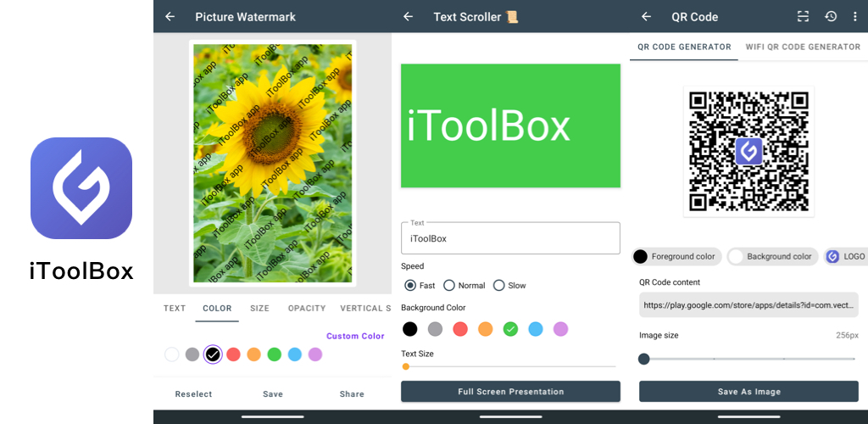Image resolution: width=868 pixels, height=424 pixels.
Task: Open QR code scanner icon
Action: [803, 17]
